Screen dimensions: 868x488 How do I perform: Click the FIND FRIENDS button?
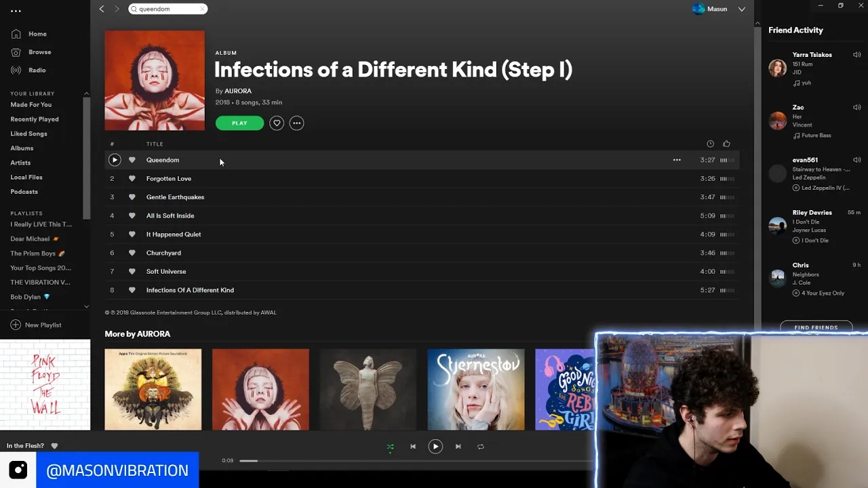816,327
